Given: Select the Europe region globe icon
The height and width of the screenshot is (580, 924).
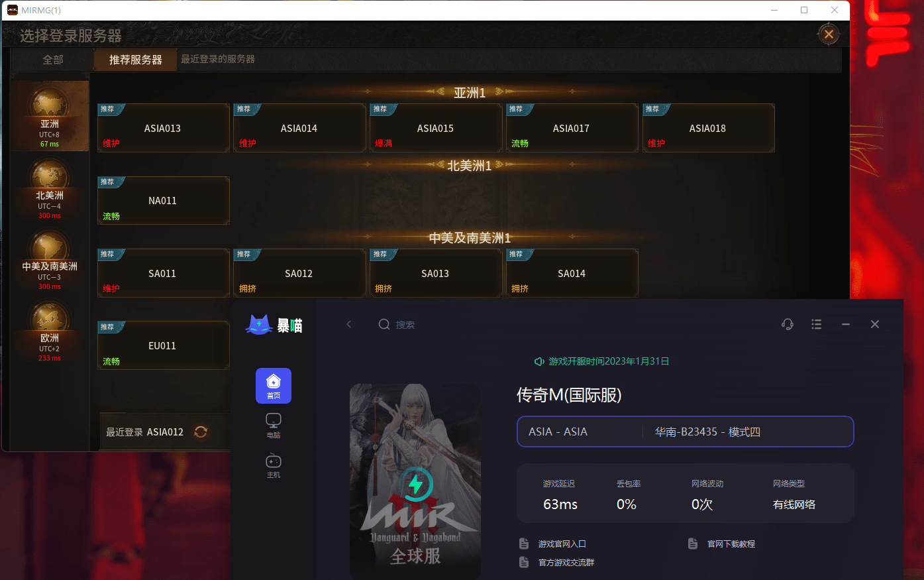Looking at the screenshot, I should coord(50,317).
